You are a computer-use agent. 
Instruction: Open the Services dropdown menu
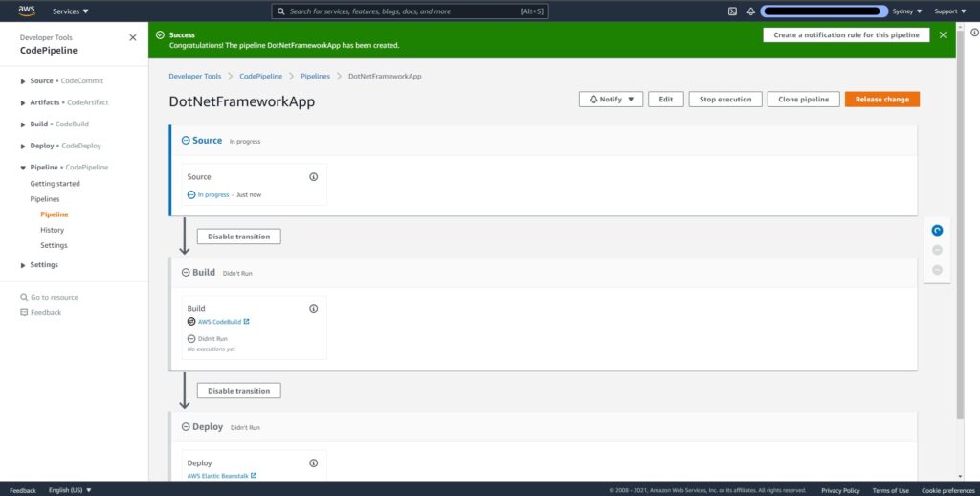click(71, 11)
